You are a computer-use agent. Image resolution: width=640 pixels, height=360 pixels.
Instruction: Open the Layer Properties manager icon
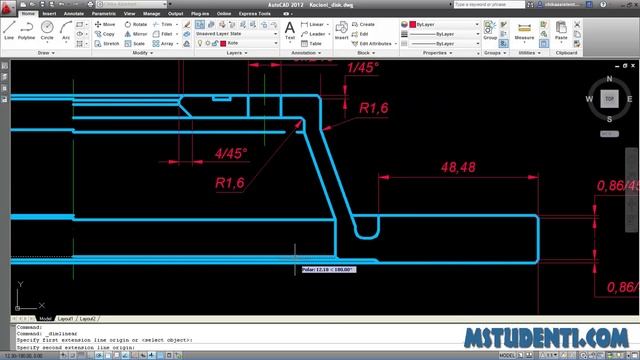(x=200, y=24)
